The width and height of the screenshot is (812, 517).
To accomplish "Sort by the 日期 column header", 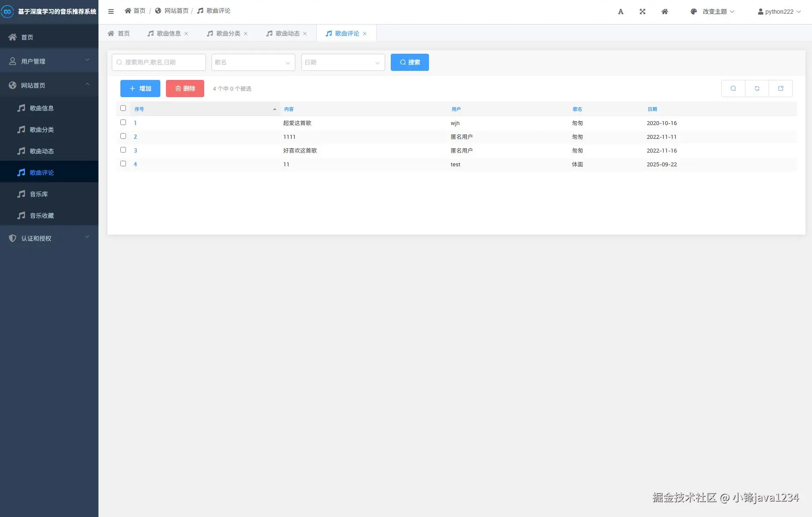I will 653,109.
